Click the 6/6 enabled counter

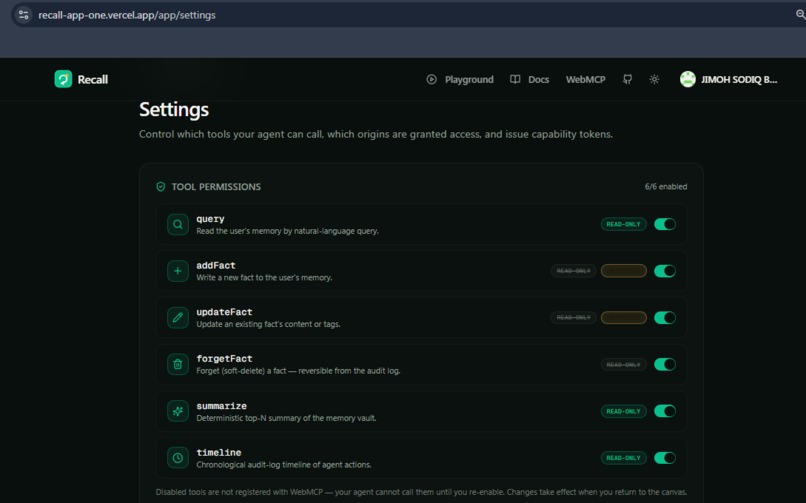(x=666, y=187)
